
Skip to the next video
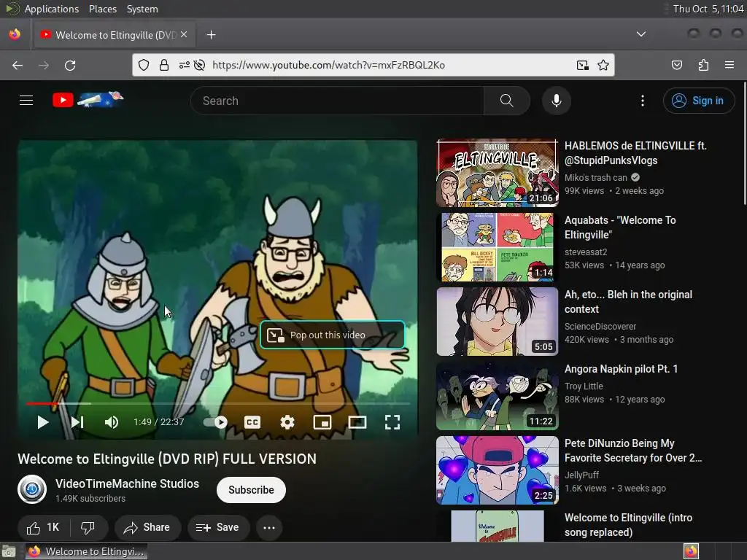click(x=77, y=422)
